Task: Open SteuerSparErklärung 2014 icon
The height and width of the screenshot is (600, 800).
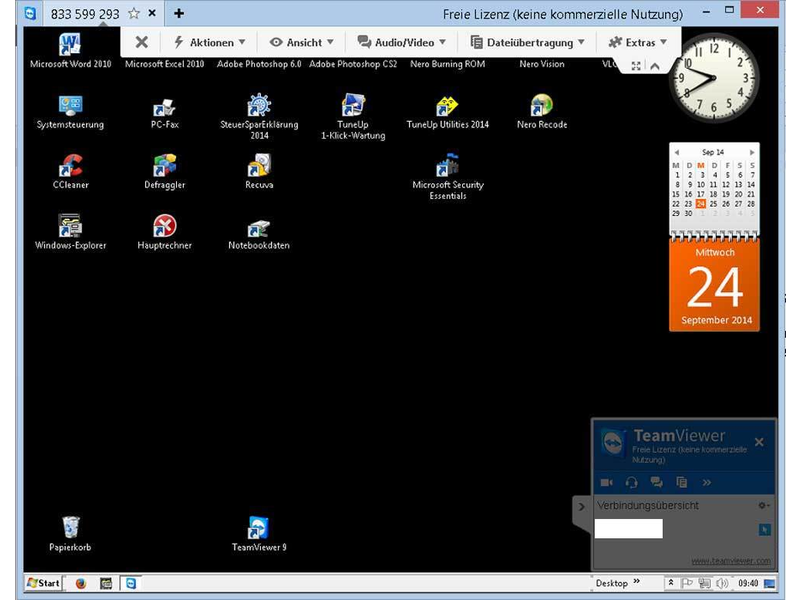Action: tap(259, 117)
